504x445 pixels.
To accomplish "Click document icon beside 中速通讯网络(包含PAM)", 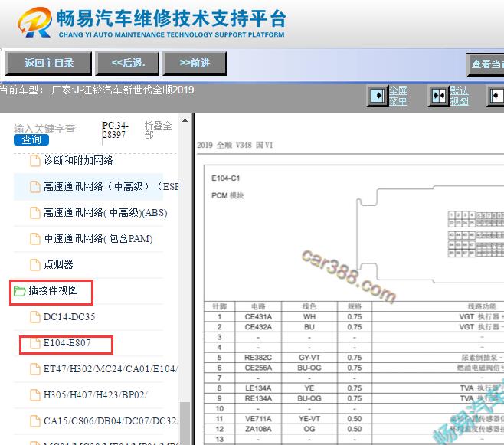I will (x=34, y=239).
